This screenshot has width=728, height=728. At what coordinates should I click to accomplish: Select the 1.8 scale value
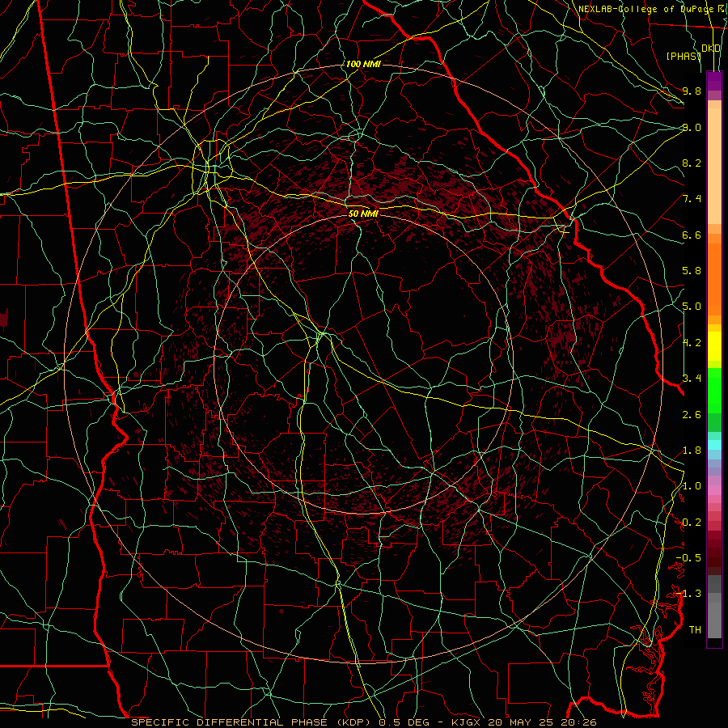point(692,451)
